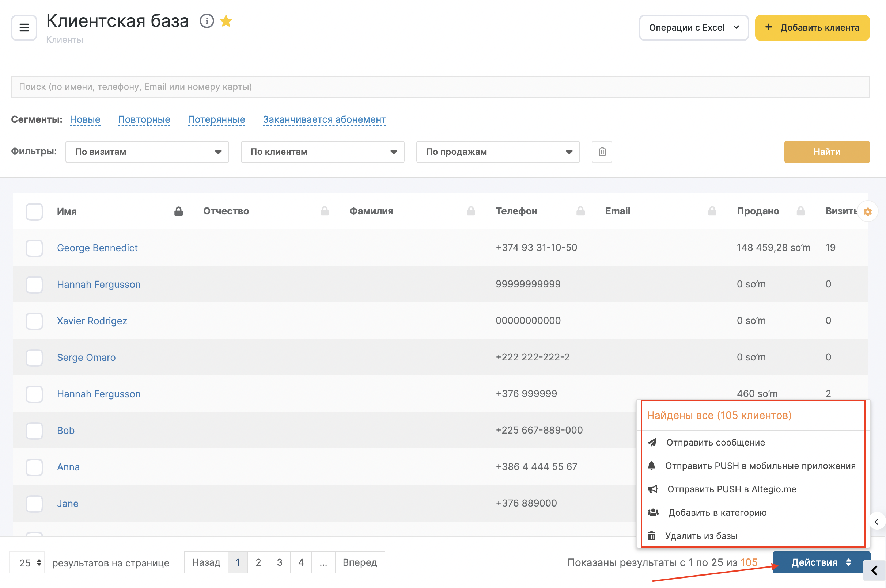Open the hamburger sidebar menu
The height and width of the screenshot is (588, 886).
pos(24,28)
